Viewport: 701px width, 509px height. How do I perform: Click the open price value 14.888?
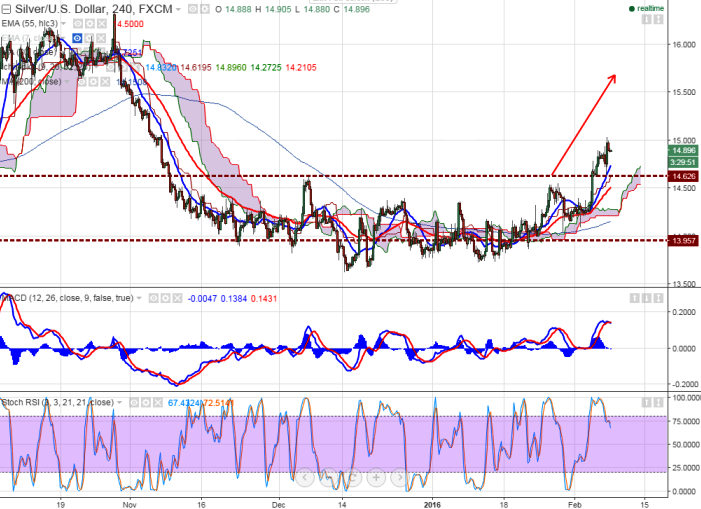tap(238, 9)
